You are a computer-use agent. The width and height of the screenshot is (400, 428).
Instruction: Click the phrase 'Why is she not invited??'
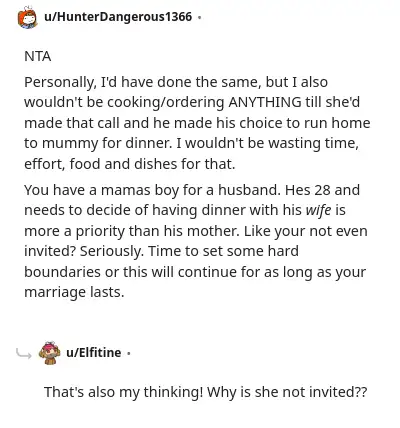pos(287,392)
